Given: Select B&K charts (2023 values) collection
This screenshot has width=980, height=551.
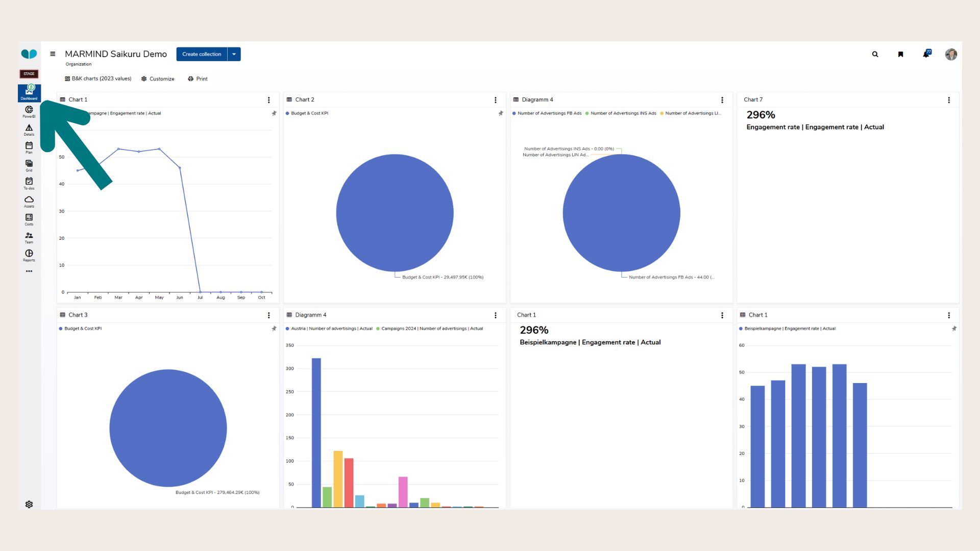Looking at the screenshot, I should [98, 79].
